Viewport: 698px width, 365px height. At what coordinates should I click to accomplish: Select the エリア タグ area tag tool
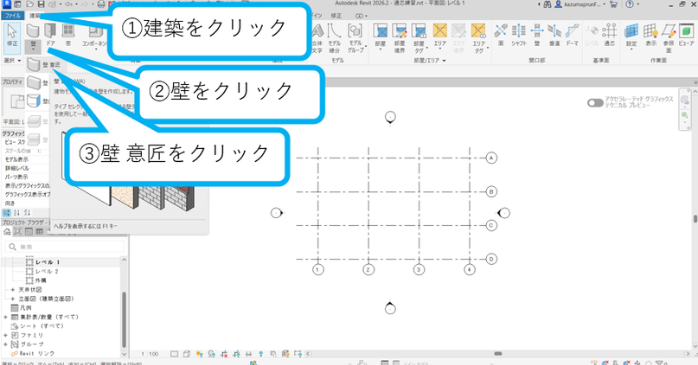[479, 37]
